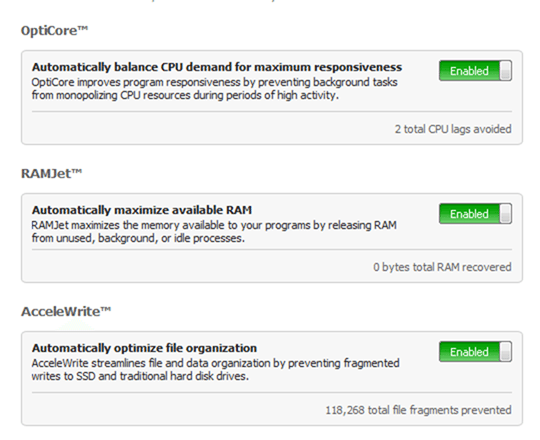The height and width of the screenshot is (440, 540).
Task: Click the gray handle on OptiCore's toggle
Action: point(506,71)
